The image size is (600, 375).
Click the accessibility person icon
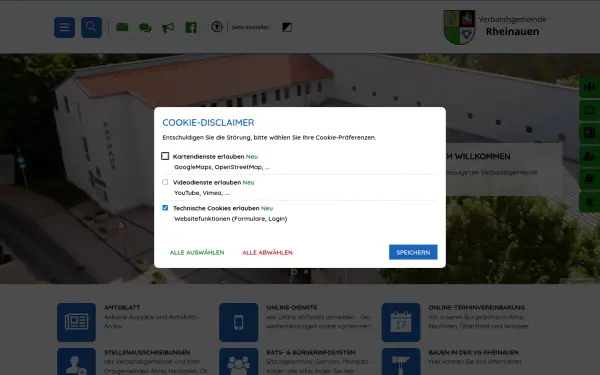point(217,27)
